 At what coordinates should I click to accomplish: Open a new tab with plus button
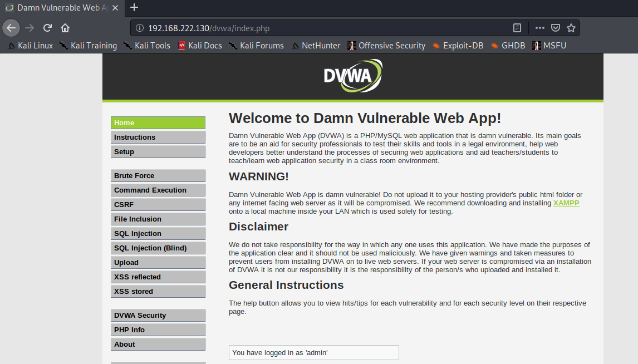134,7
